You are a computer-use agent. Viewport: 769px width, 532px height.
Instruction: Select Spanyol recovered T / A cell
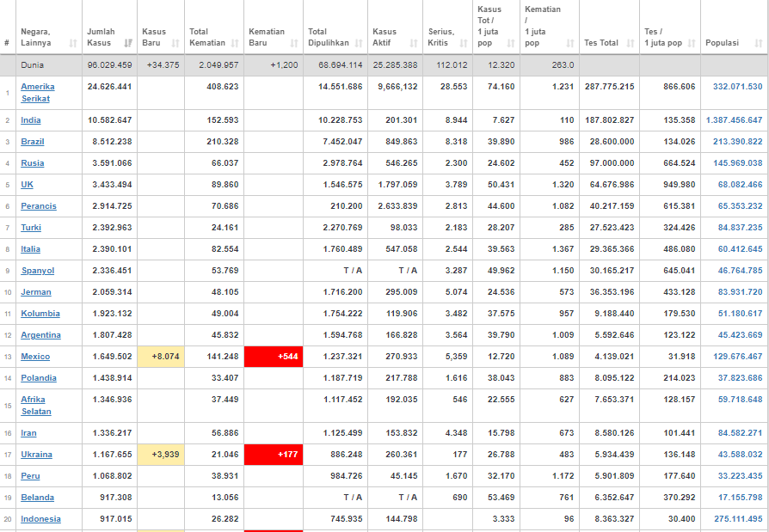pos(354,271)
